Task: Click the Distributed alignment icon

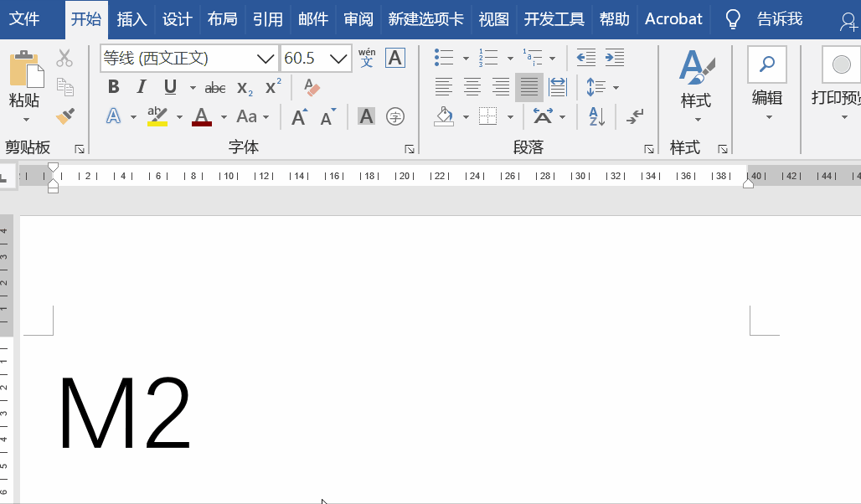Action: tap(558, 87)
